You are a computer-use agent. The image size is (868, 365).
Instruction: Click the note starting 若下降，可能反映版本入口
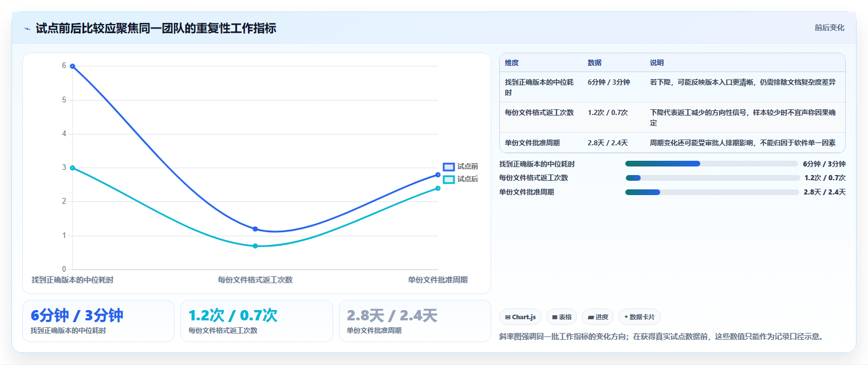click(743, 82)
